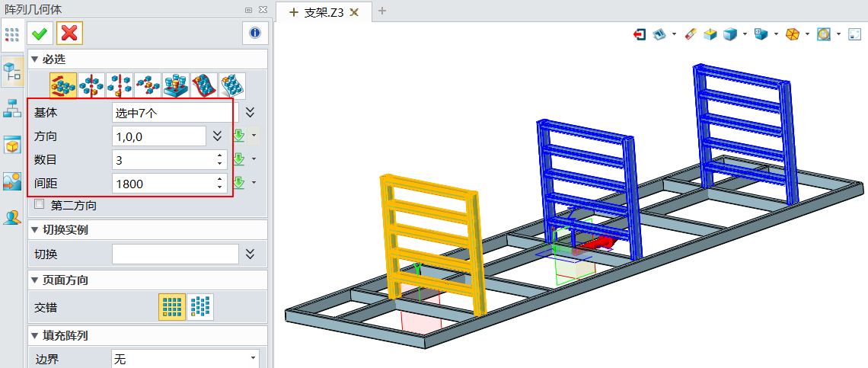868x368 pixels.
Task: Select the staggered grid 交错 option
Action: tap(200, 307)
